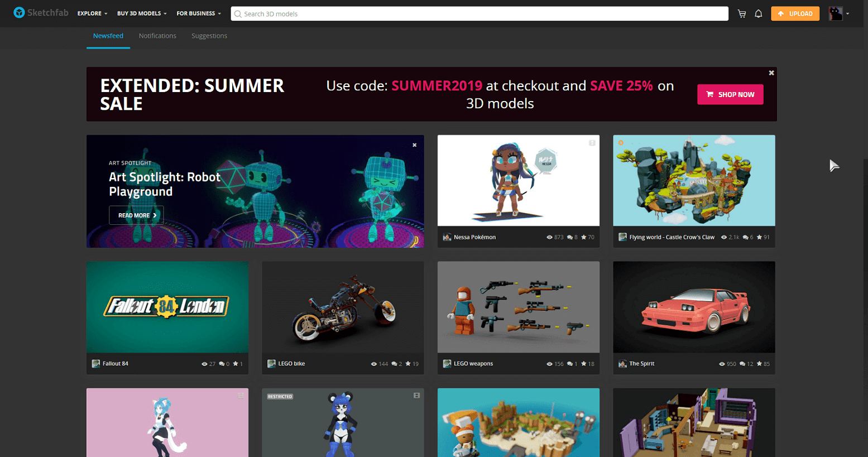Click the author avatar beside LEGO weapons
The height and width of the screenshot is (457, 868).
[447, 364]
